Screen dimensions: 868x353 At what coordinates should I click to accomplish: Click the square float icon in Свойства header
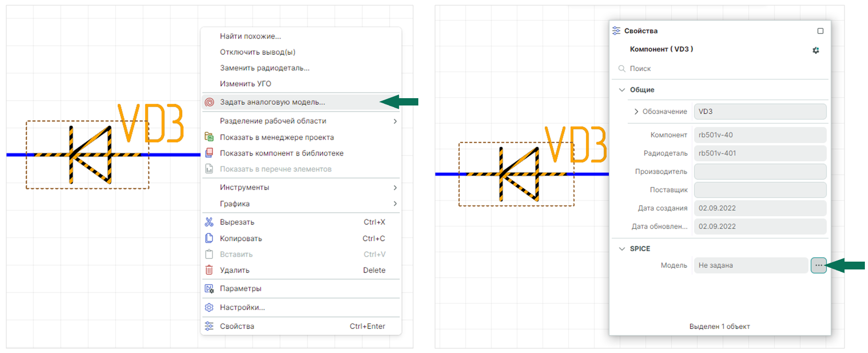coord(820,31)
